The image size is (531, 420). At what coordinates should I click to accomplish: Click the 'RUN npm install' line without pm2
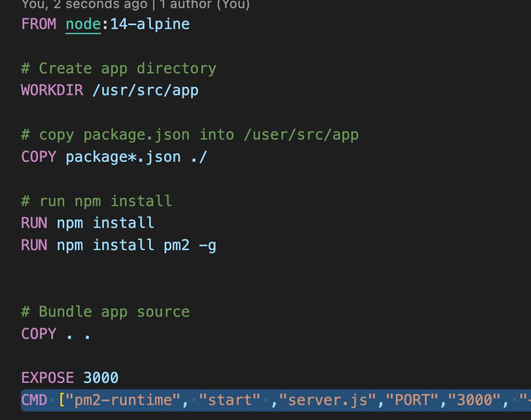[88, 223]
